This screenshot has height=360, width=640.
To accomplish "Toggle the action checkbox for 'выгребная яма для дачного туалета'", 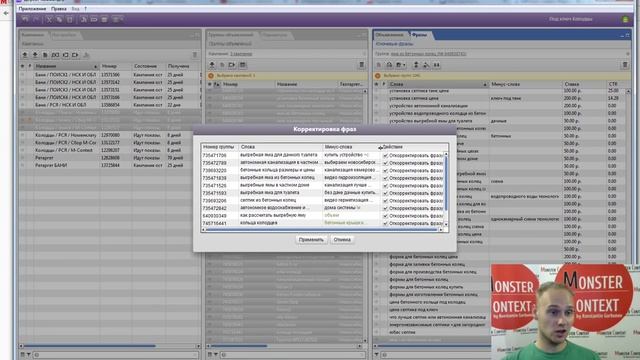I will point(385,156).
